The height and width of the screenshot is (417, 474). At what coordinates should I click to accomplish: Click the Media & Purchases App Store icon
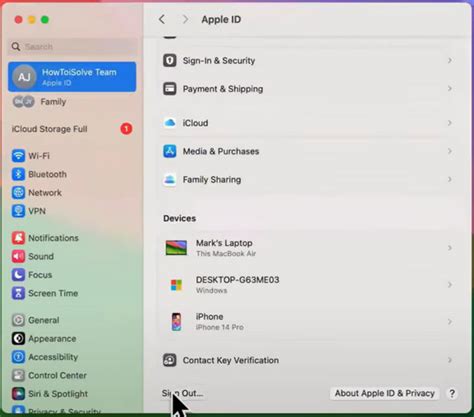pyautogui.click(x=170, y=151)
